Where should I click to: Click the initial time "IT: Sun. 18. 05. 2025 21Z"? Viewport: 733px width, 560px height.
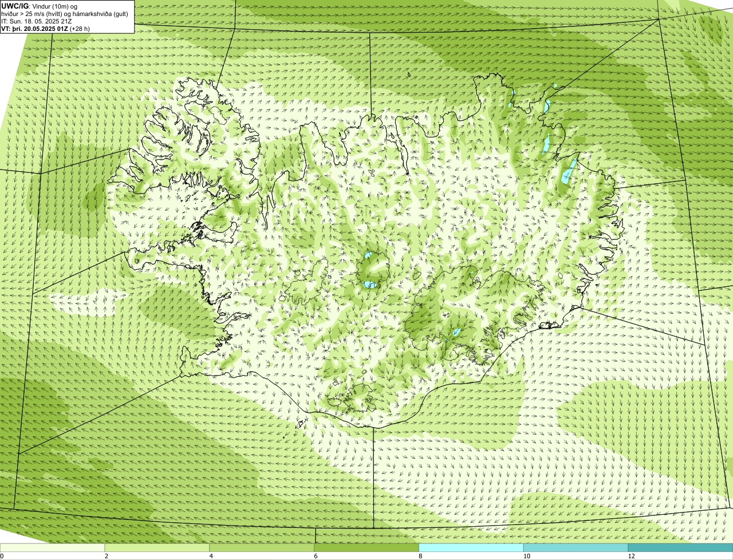(x=37, y=21)
